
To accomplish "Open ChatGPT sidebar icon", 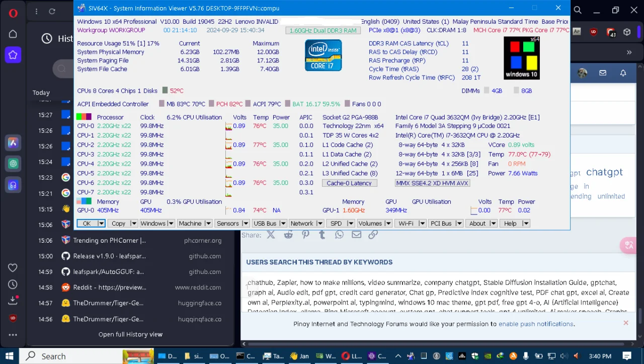I will coord(13,164).
